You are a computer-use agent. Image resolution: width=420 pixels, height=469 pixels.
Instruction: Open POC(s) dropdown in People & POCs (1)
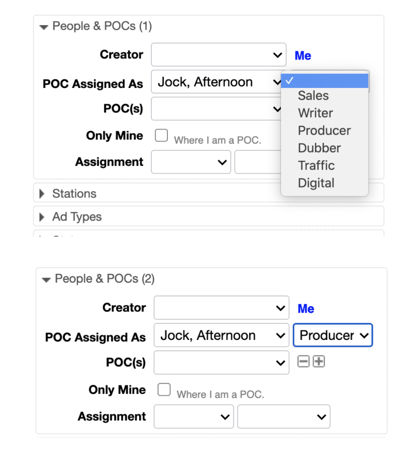pyautogui.click(x=217, y=109)
